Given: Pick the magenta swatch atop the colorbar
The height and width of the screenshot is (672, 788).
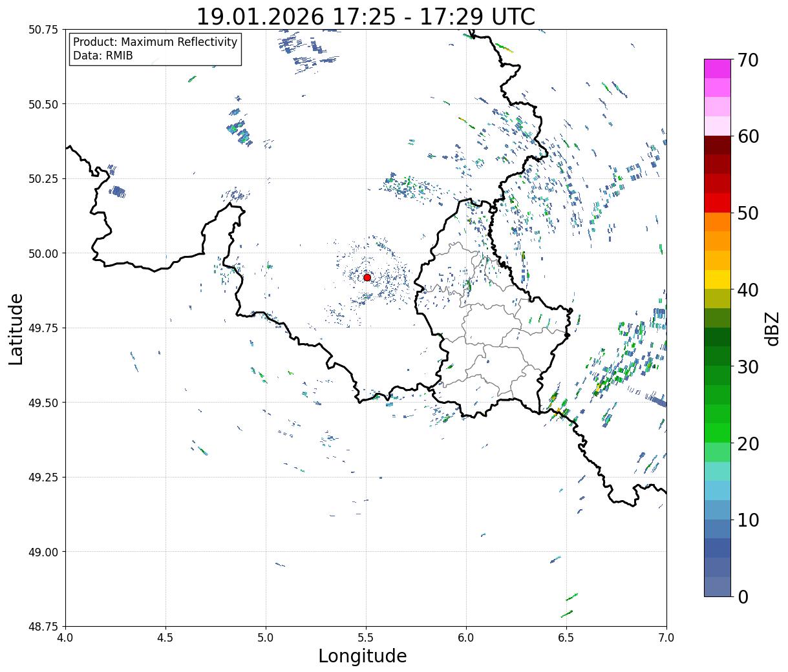Looking at the screenshot, I should (x=718, y=68).
